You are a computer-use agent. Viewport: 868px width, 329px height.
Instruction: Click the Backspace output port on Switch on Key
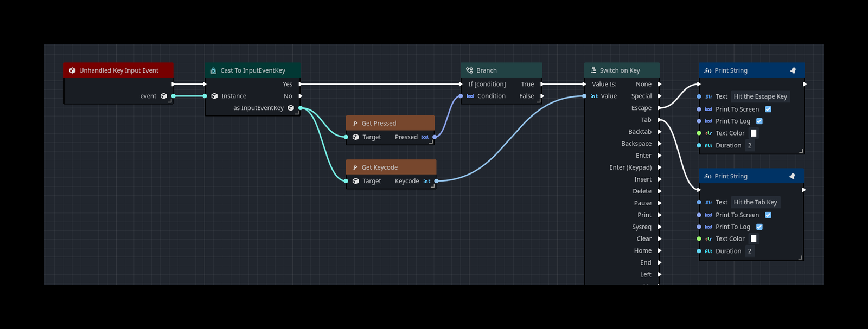[660, 144]
